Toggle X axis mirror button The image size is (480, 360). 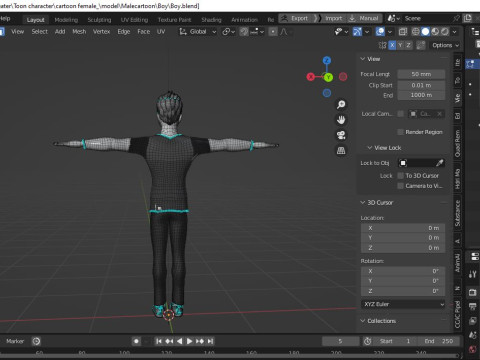coord(392,45)
